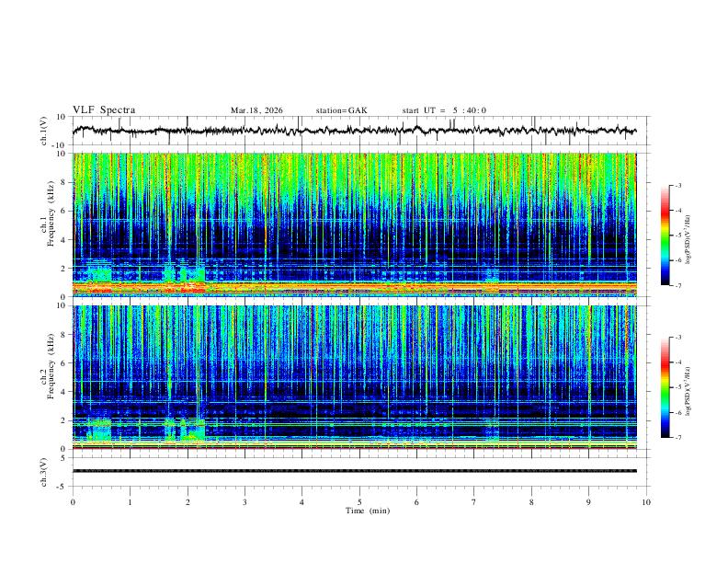Click time axis tick label '1'

click(130, 502)
